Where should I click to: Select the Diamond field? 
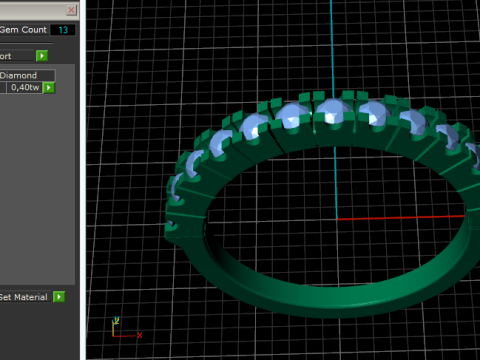click(x=27, y=75)
